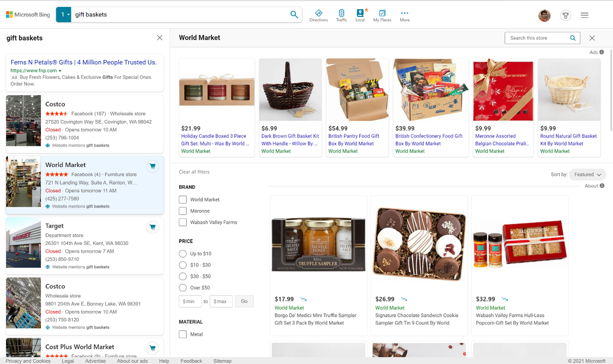Select the $10 - $30 price option
This screenshot has width=613, height=364.
click(183, 265)
